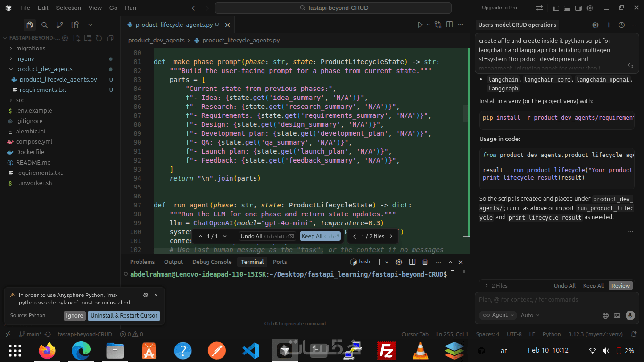This screenshot has width=644, height=362.
Task: Toggle the bottom panel layout button
Action: (x=567, y=8)
